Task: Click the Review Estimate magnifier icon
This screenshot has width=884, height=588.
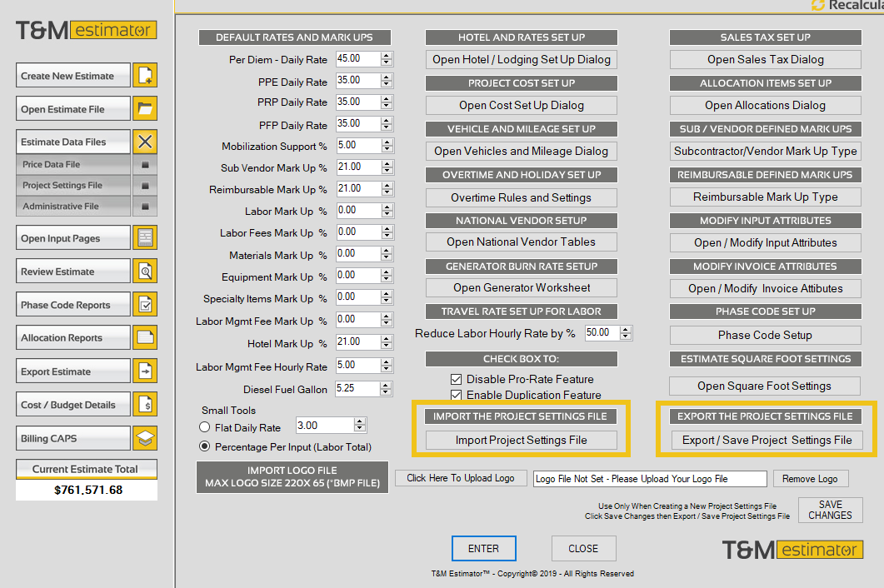Action: pyautogui.click(x=145, y=272)
